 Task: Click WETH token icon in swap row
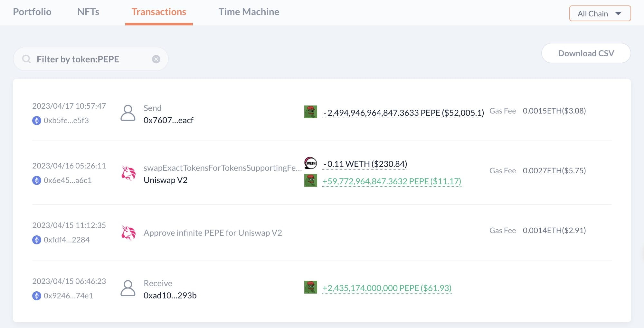coord(311,163)
